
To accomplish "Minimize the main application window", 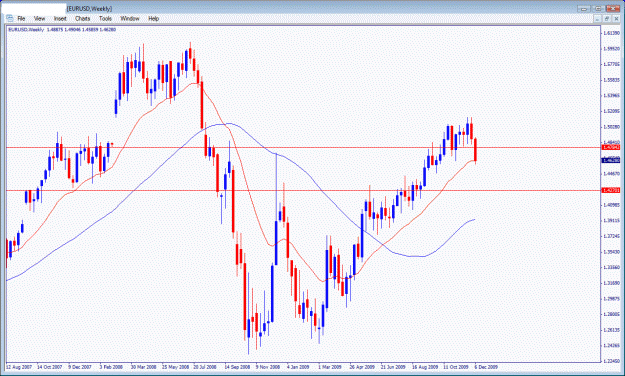I will [584, 8].
